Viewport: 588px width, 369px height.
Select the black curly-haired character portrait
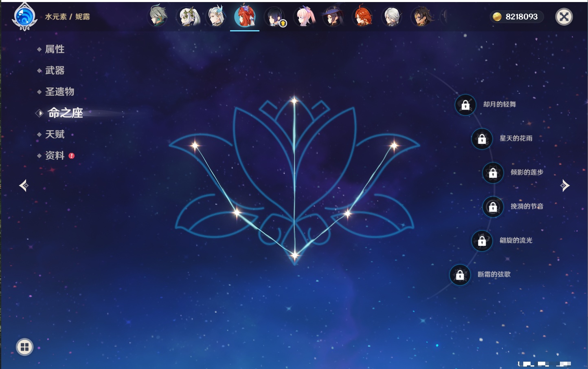pyautogui.click(x=421, y=17)
